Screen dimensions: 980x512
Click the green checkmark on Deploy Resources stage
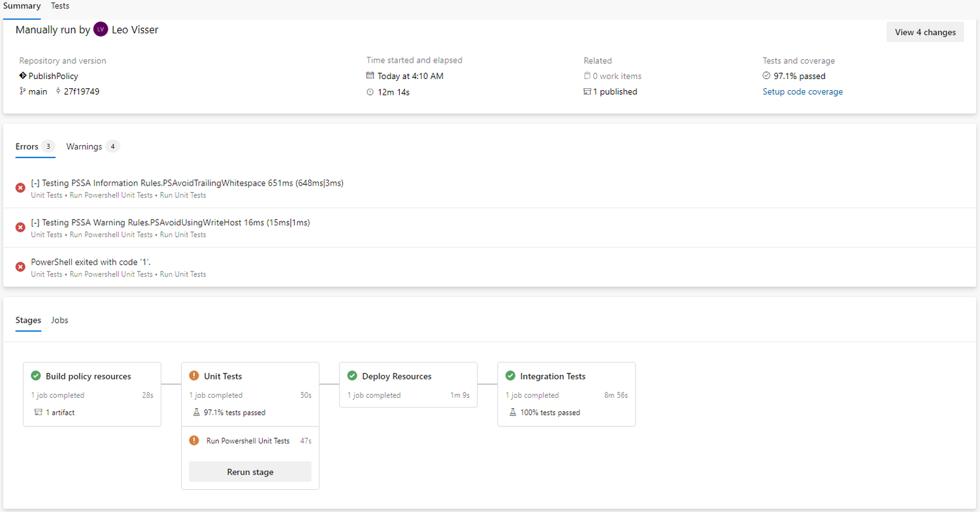pyautogui.click(x=353, y=376)
